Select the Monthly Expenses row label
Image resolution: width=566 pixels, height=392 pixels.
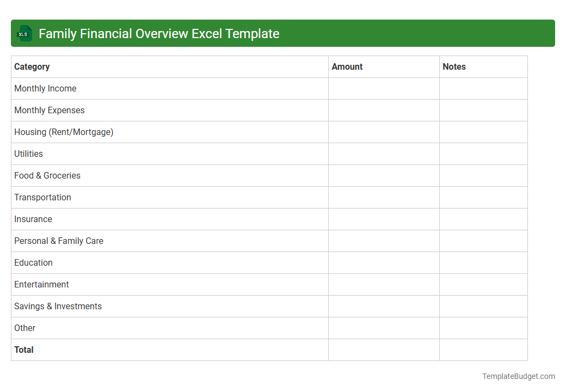click(49, 110)
